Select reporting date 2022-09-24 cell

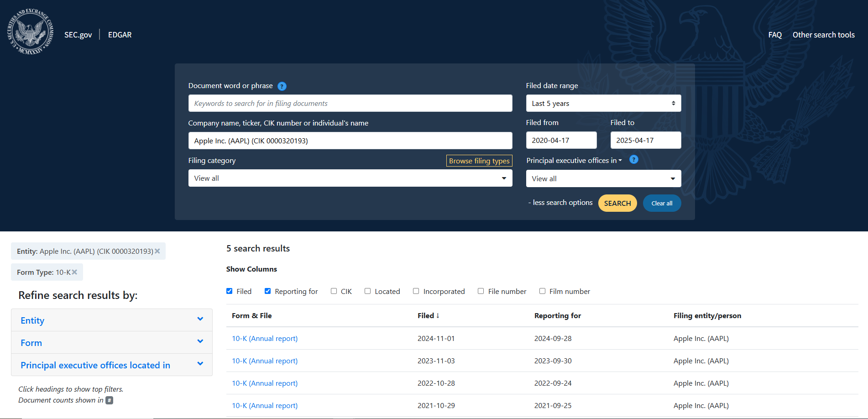(553, 383)
